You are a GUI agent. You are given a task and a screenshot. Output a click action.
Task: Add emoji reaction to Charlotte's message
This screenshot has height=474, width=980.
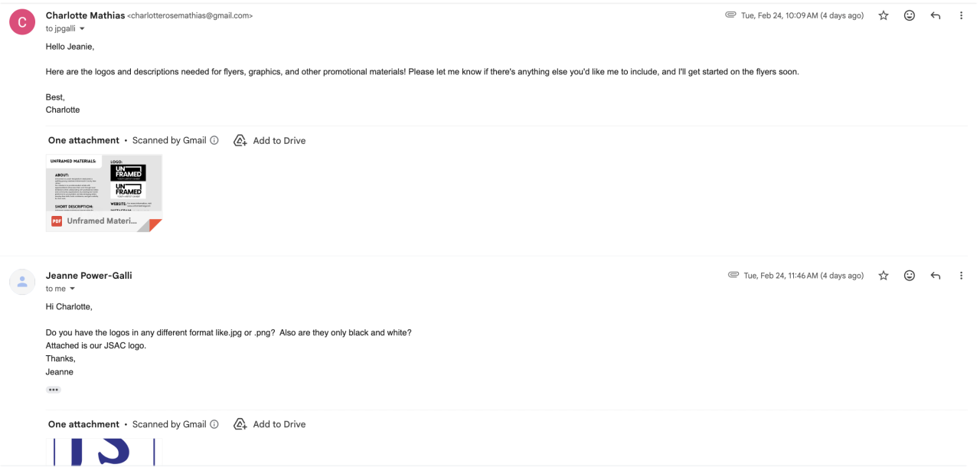(910, 15)
